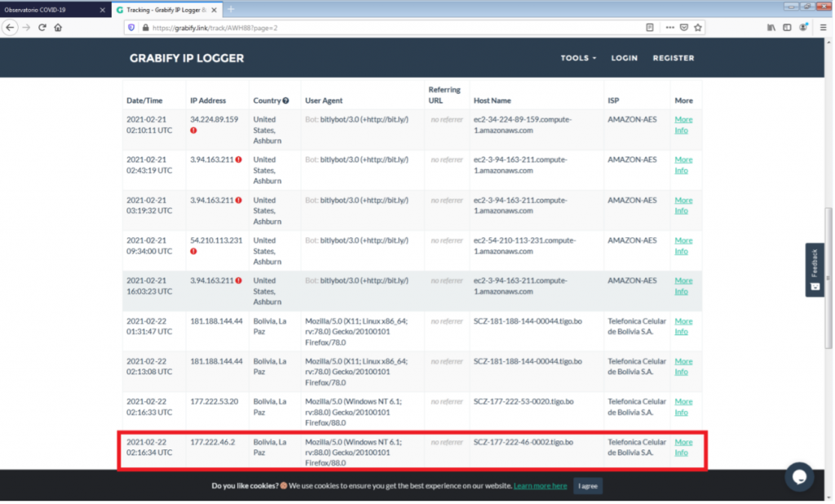This screenshot has width=835, height=504.
Task: Follow the Learn more here cookie link
Action: coord(540,486)
